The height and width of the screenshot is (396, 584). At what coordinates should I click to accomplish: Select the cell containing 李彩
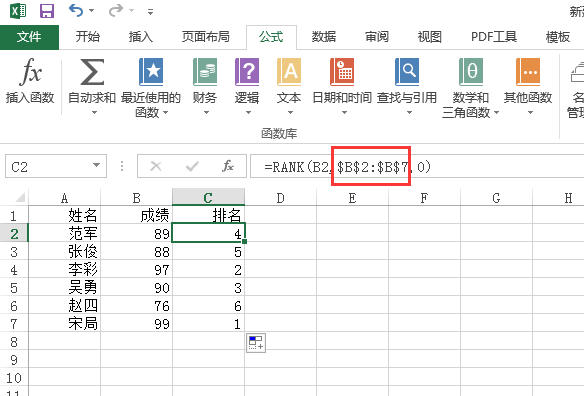click(x=64, y=269)
